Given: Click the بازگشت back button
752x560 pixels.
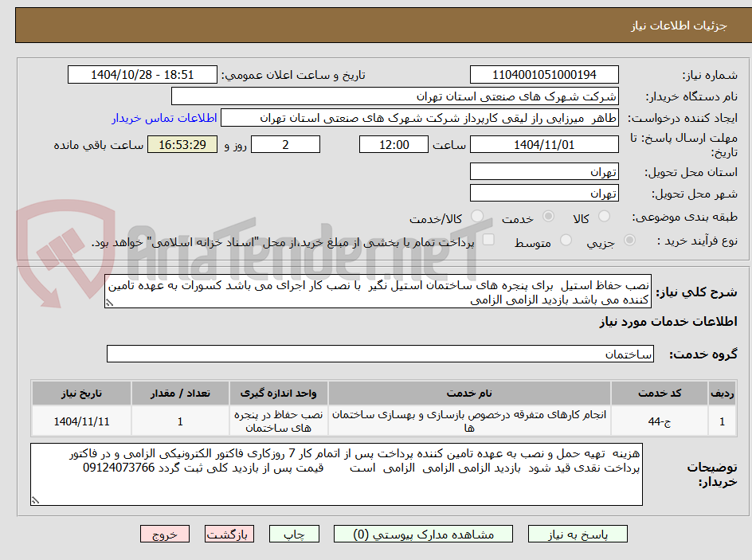Looking at the screenshot, I should point(229,534).
